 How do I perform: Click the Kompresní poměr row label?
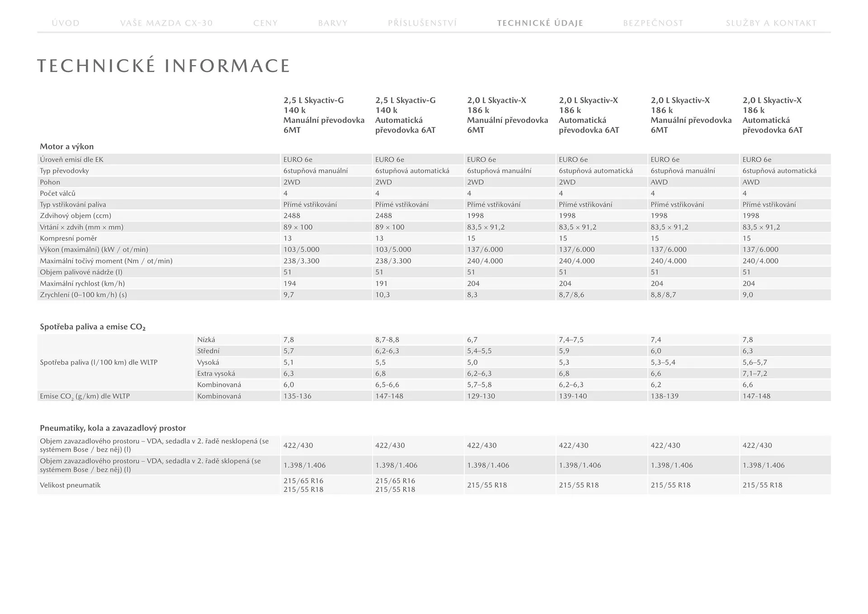click(68, 238)
